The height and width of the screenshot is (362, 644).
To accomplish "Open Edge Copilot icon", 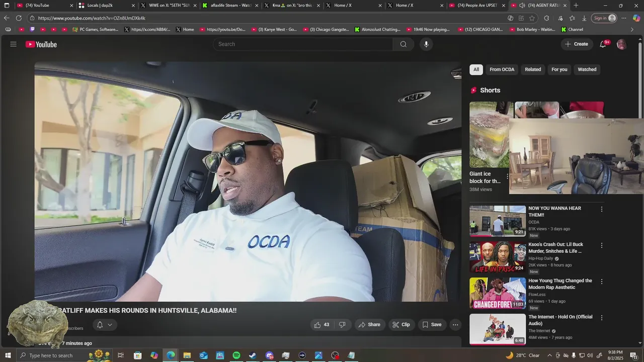I will (x=636, y=18).
